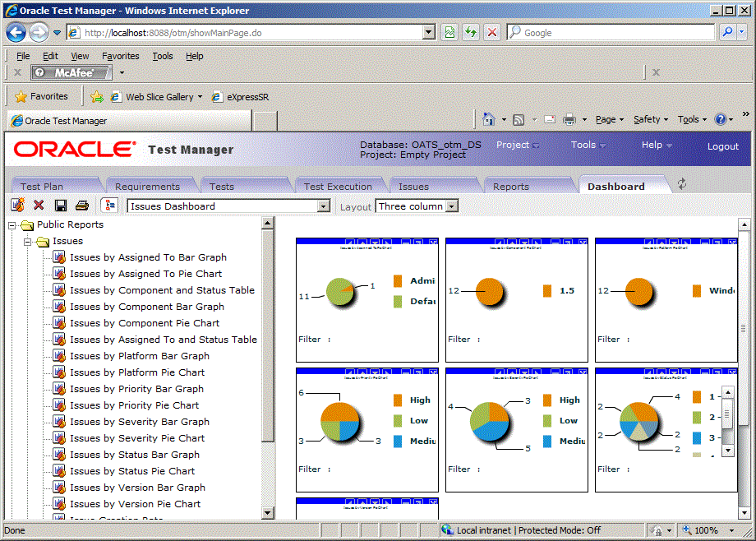Click the Print icon in IE command bar
The image size is (756, 541).
coord(569,119)
